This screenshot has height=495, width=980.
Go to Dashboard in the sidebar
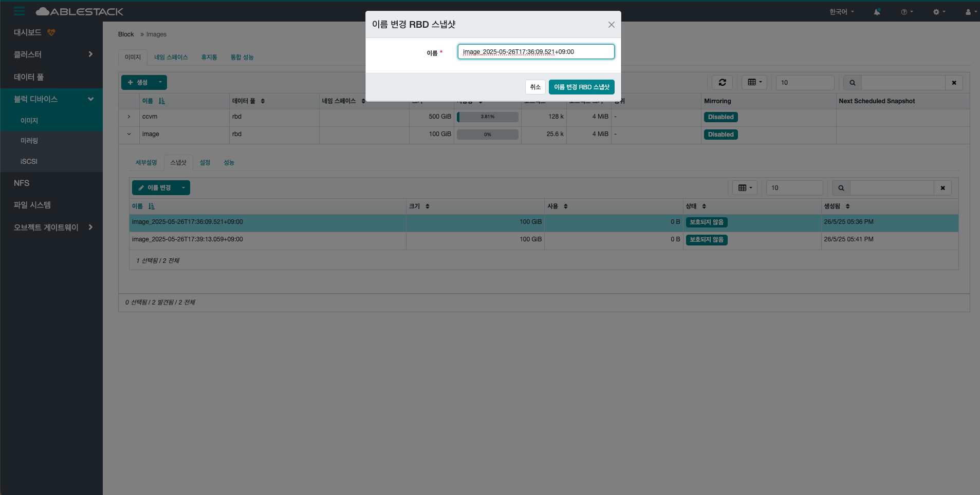click(x=28, y=32)
